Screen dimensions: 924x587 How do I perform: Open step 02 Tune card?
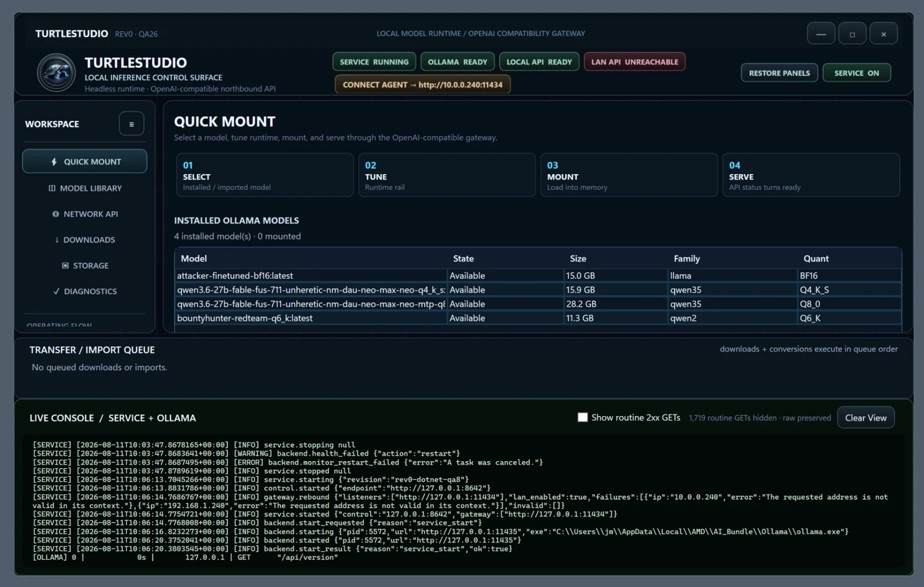click(x=447, y=175)
